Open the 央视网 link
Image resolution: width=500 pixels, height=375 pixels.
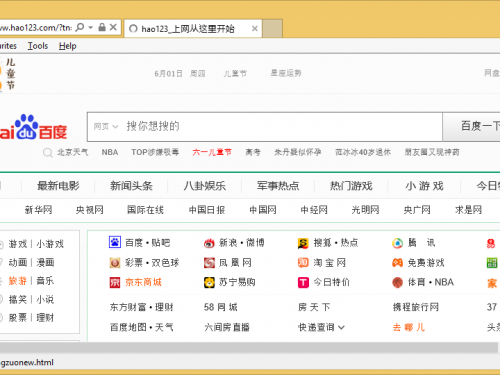(90, 210)
